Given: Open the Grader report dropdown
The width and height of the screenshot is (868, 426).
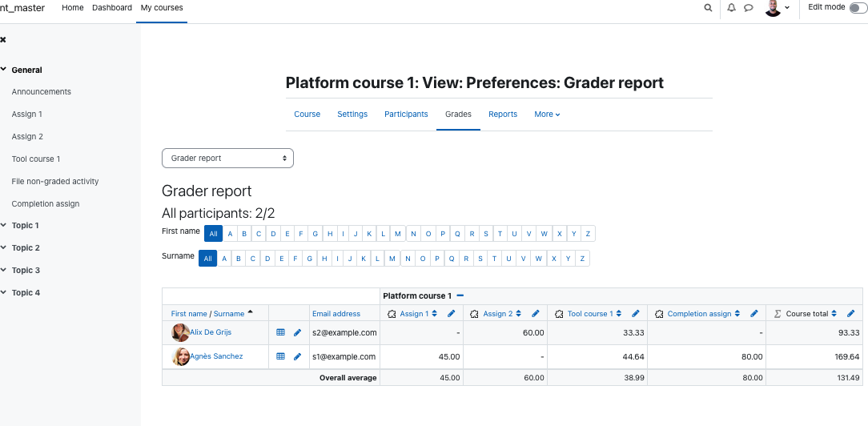Looking at the screenshot, I should tap(227, 159).
